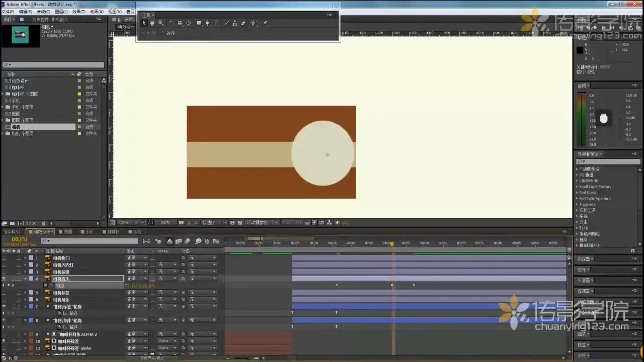The height and width of the screenshot is (362, 644).
Task: Toggle stopwatch for 缩放 property
Action: pos(46,286)
